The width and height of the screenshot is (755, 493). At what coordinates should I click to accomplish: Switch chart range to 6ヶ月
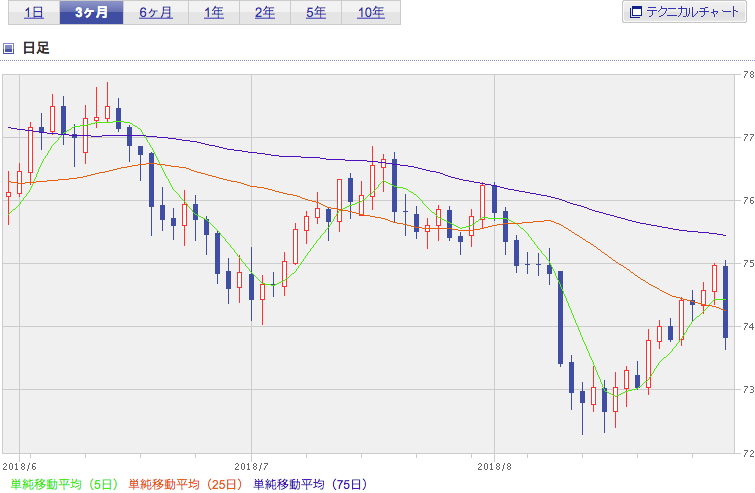[x=156, y=13]
